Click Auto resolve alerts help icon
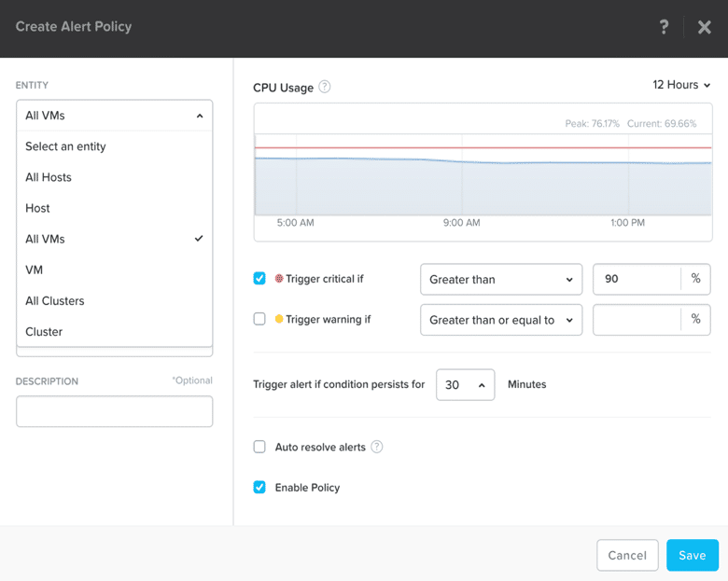This screenshot has height=581, width=728. click(377, 447)
